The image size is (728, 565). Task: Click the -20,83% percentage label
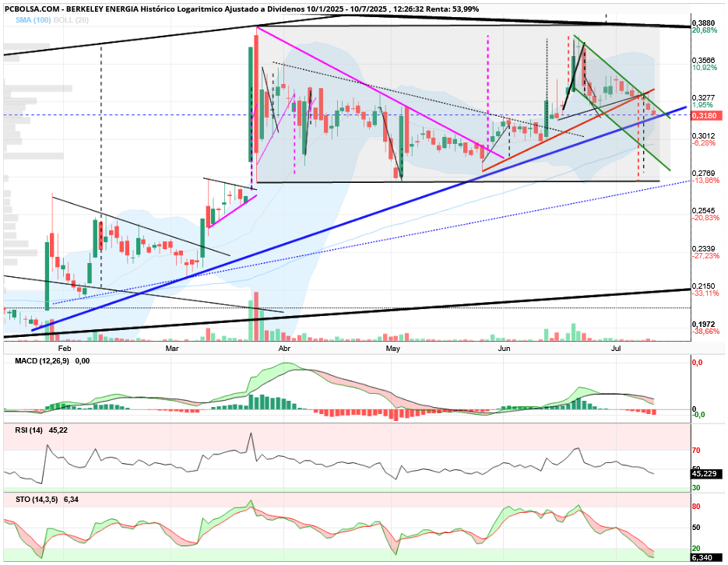(705, 218)
